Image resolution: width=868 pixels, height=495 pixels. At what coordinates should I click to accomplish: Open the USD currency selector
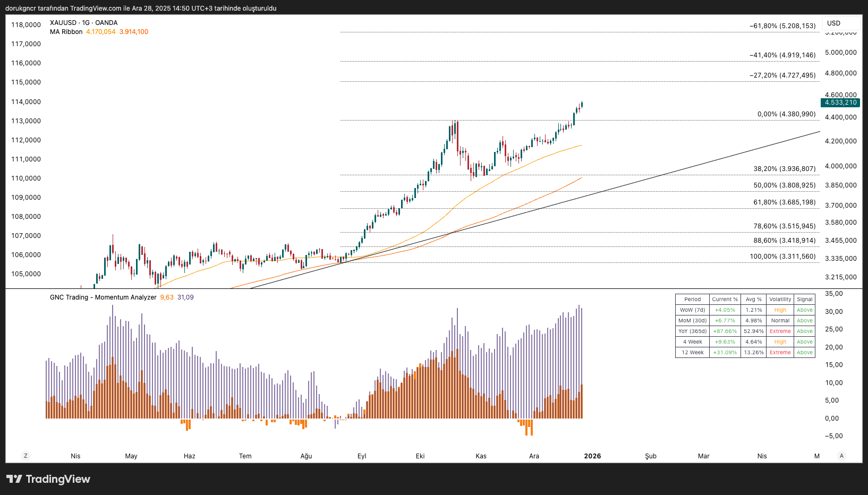click(840, 23)
